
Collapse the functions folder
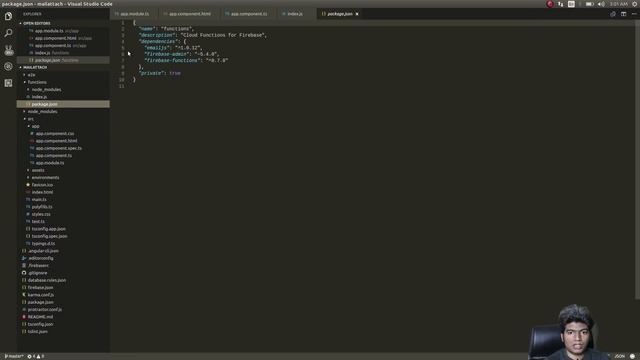click(x=36, y=82)
